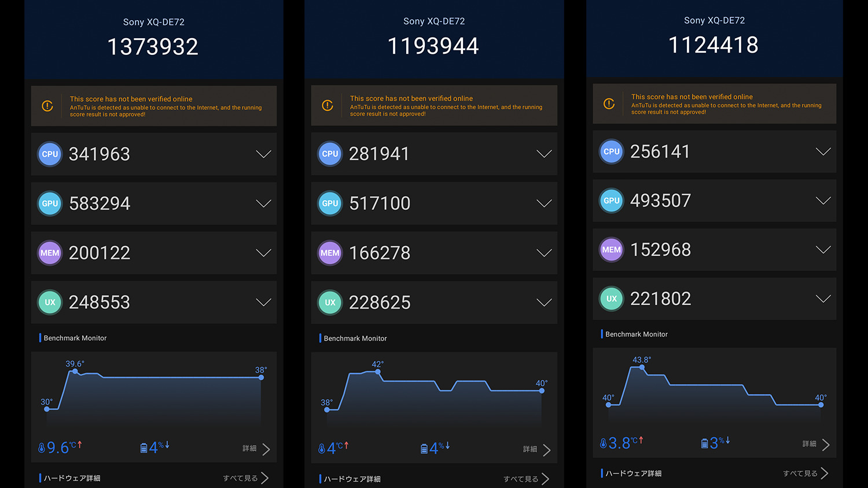The image size is (868, 488).
Task: Click the unverified score notice above CPU 256141
Action: pos(714,104)
